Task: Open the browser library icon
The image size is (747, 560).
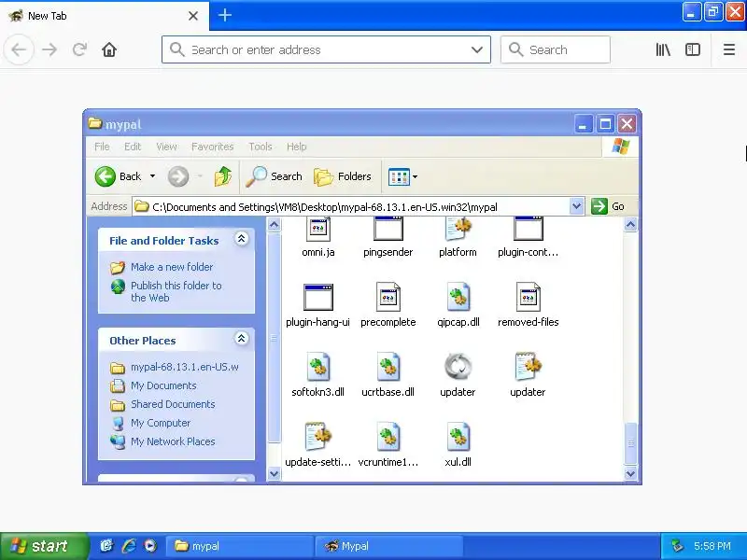Action: tap(663, 49)
